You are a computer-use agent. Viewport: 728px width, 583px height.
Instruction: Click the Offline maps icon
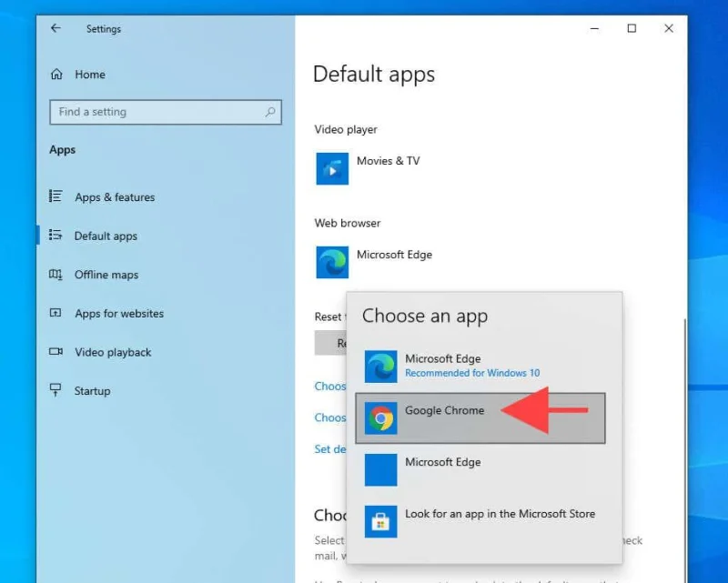(56, 275)
